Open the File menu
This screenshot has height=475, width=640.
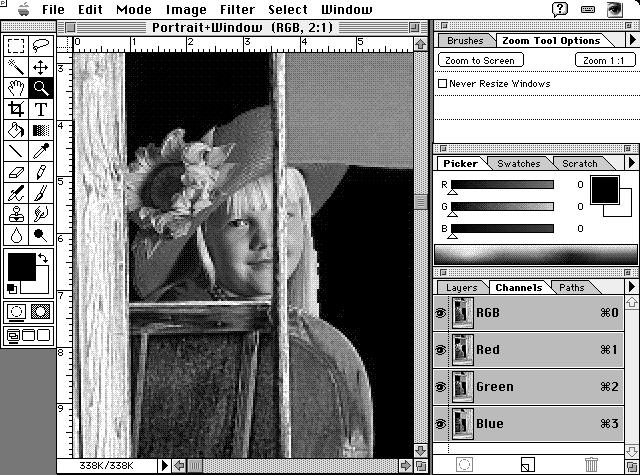coord(53,9)
